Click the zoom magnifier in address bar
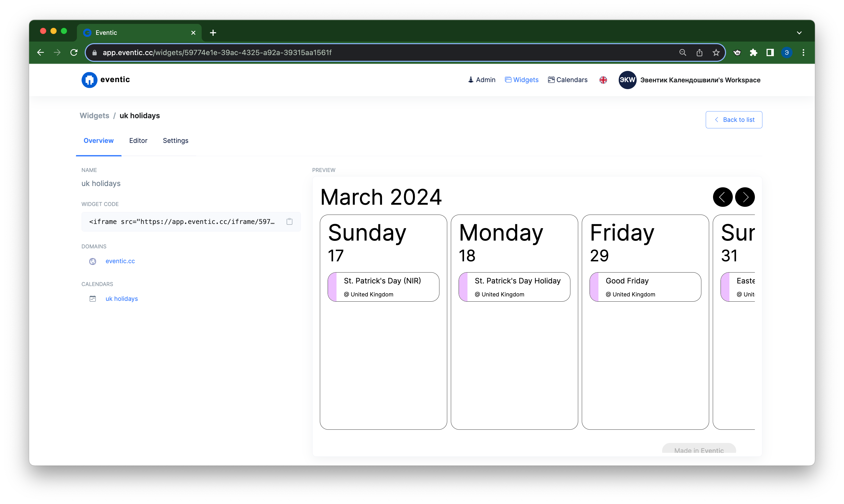This screenshot has height=504, width=844. tap(683, 52)
